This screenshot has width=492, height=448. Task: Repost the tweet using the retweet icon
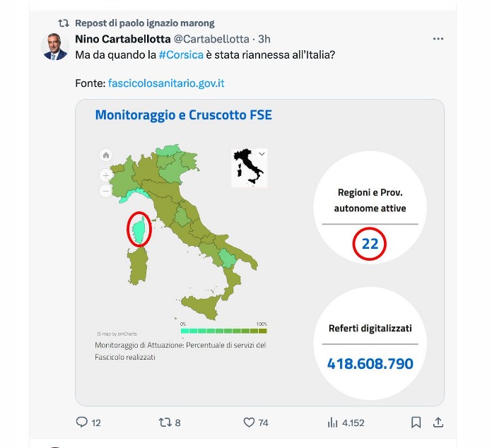pos(165,423)
